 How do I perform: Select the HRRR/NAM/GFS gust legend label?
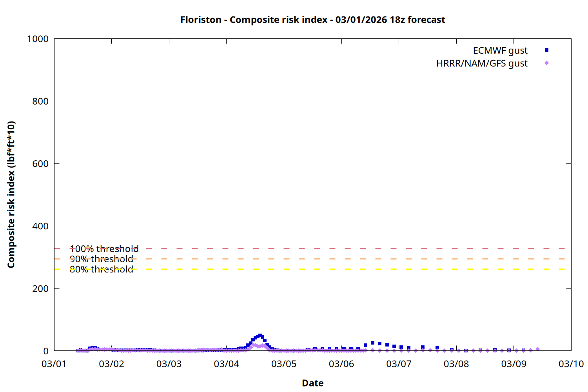(x=481, y=64)
